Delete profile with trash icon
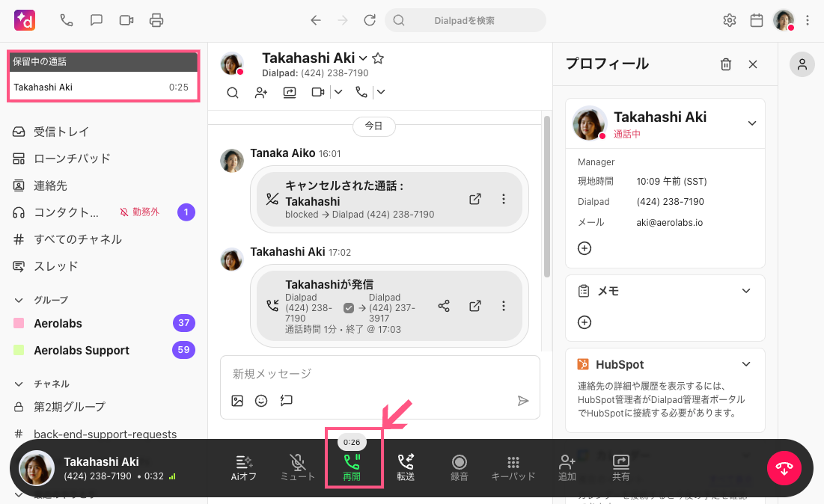Screen dimensions: 824x504 tap(726, 64)
